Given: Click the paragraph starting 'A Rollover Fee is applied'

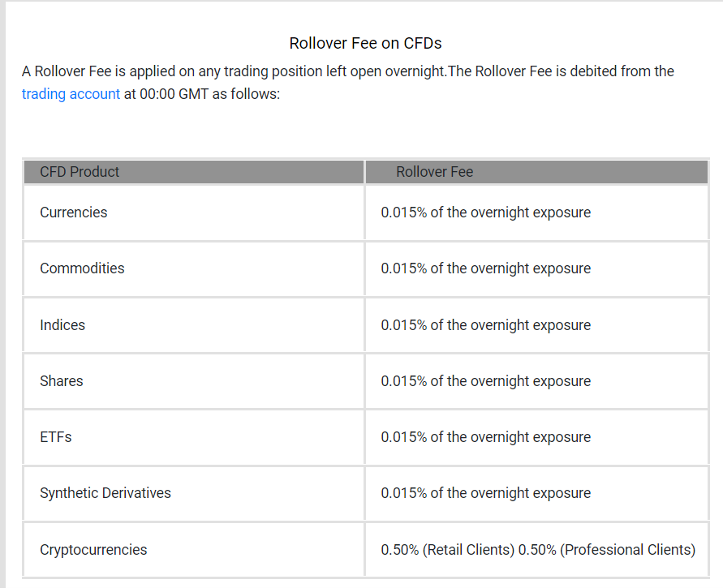Looking at the screenshot, I should [x=347, y=83].
